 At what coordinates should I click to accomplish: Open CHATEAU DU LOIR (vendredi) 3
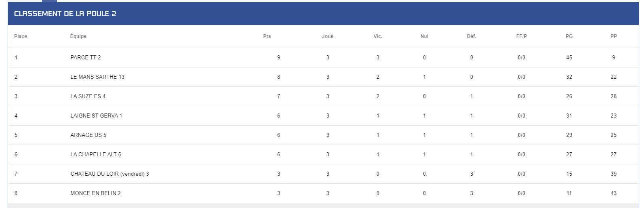click(110, 174)
